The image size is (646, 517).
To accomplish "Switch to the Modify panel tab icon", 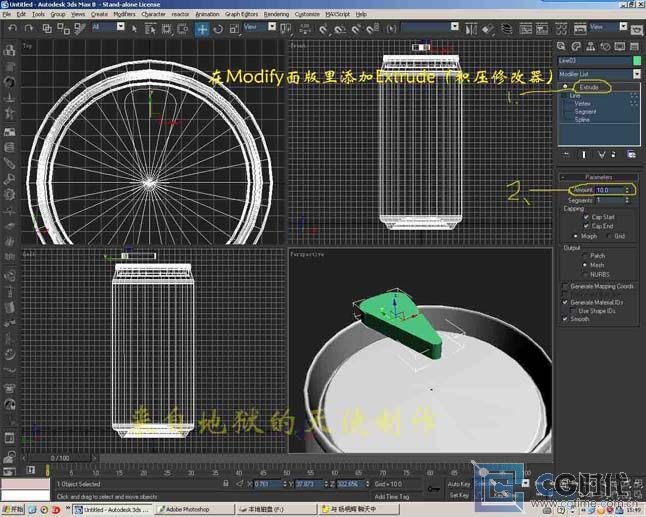I will (x=576, y=47).
